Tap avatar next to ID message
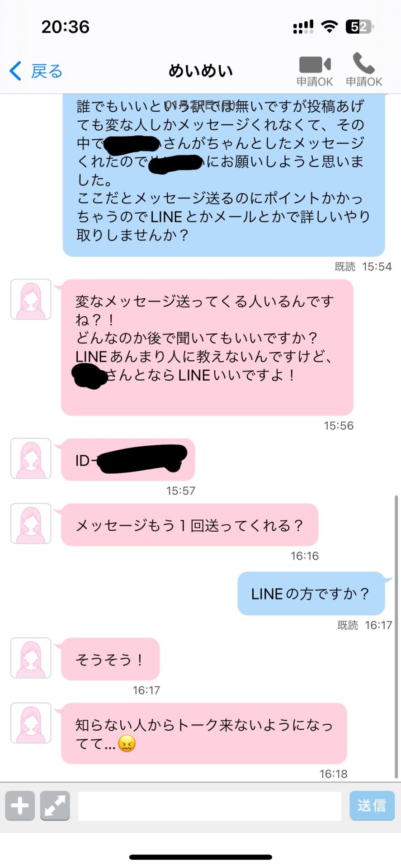 [x=31, y=458]
